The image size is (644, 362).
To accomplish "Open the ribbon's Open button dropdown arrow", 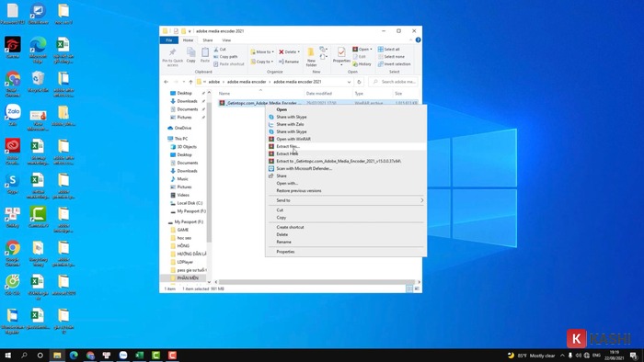I will pyautogui.click(x=371, y=50).
